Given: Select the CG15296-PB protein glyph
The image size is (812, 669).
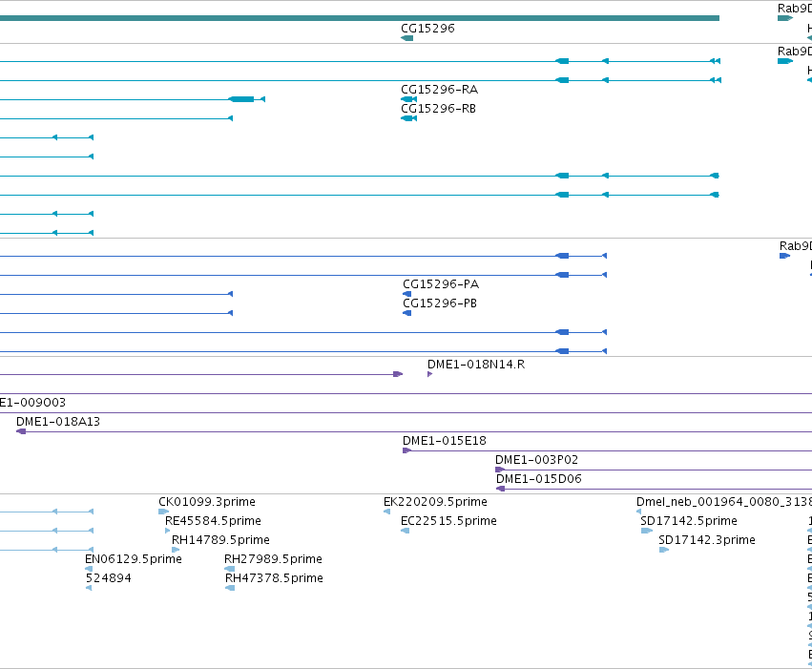Looking at the screenshot, I should [x=407, y=313].
